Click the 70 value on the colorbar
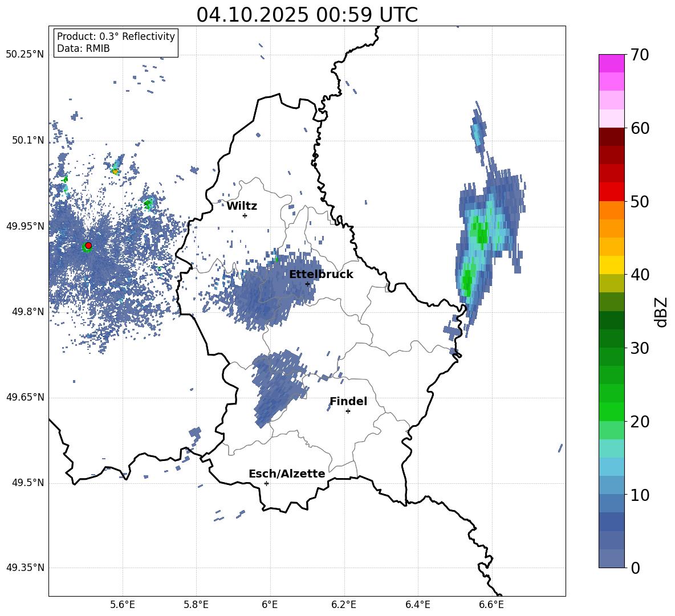 pyautogui.click(x=640, y=55)
